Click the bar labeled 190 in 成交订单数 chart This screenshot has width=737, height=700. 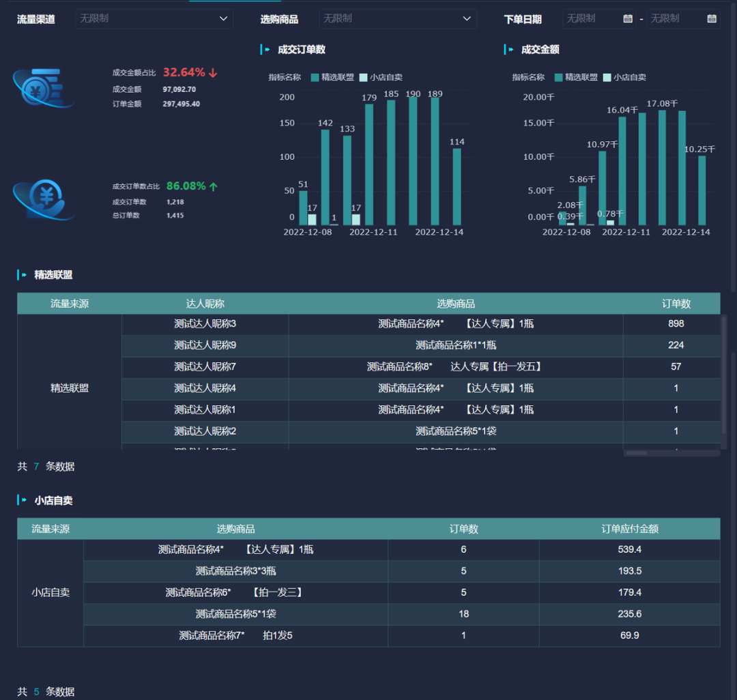point(413,162)
